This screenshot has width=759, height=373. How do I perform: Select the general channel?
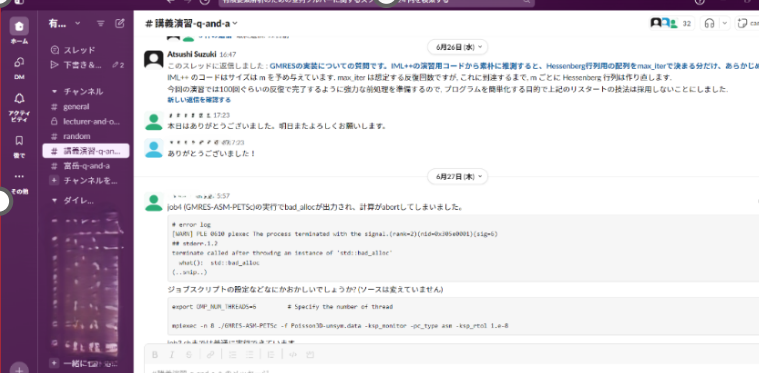[76, 107]
